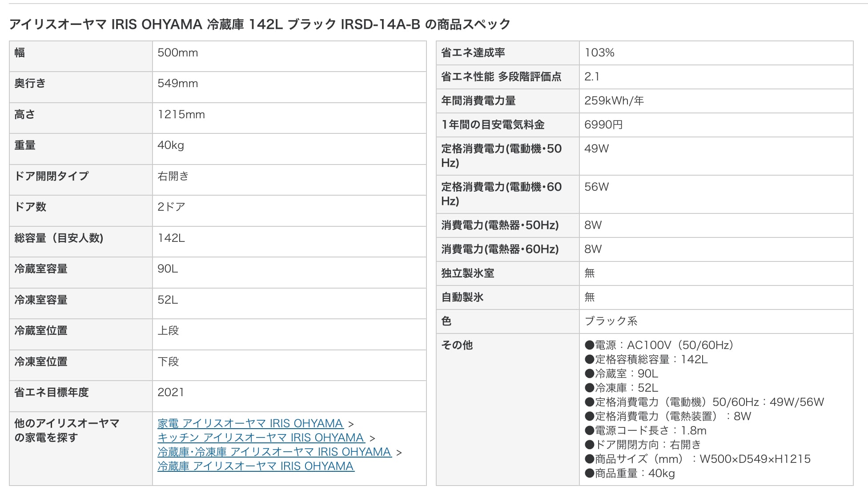This screenshot has height=498, width=868.
Task: Open the 冷蔵庫･冷凍庫 アイリスオーヤマ IRIS OHYAMA link
Action: click(x=274, y=452)
